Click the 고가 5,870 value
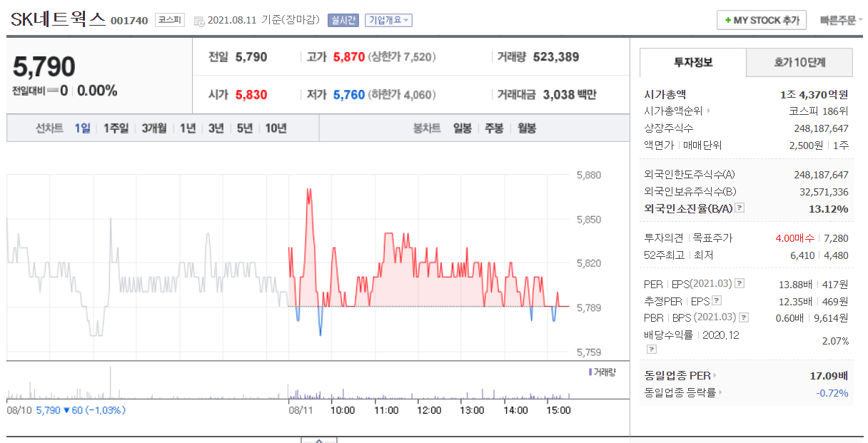This screenshot has height=443, width=868. [349, 57]
